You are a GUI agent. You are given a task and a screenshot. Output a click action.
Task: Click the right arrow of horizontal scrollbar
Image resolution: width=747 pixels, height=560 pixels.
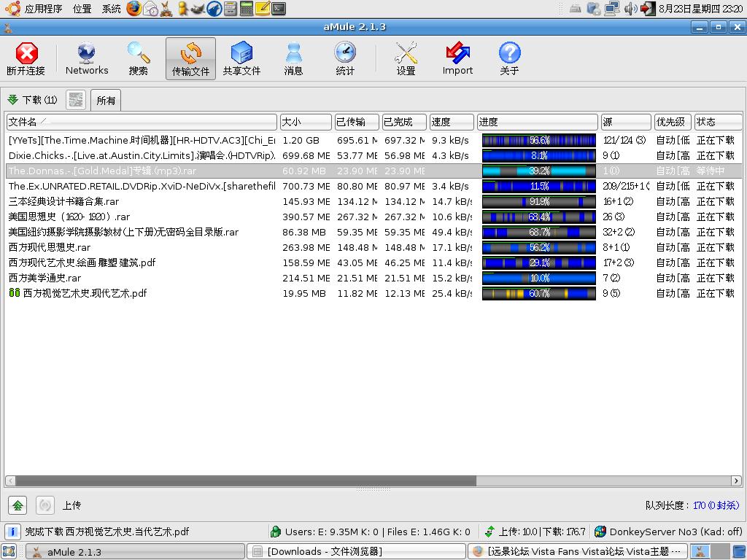coord(736,481)
